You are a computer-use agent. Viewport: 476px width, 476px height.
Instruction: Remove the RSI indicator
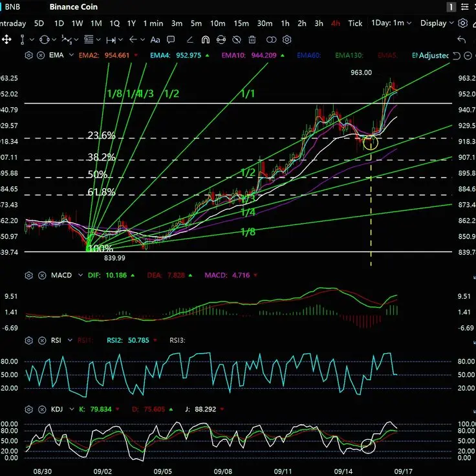pyautogui.click(x=42, y=340)
